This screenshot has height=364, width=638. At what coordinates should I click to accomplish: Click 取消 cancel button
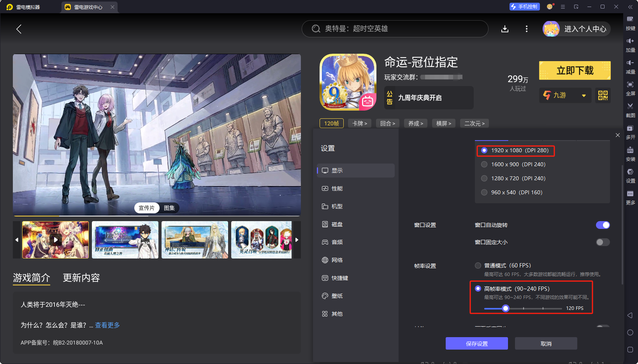tap(546, 343)
